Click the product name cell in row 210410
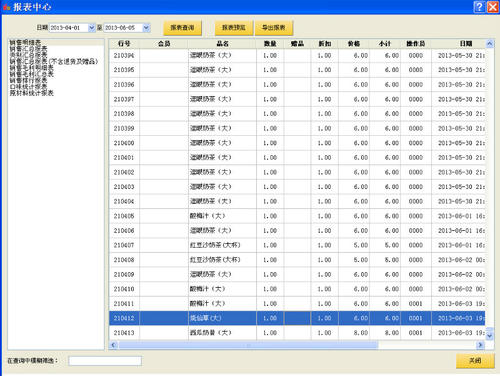500x376 pixels. click(x=222, y=289)
